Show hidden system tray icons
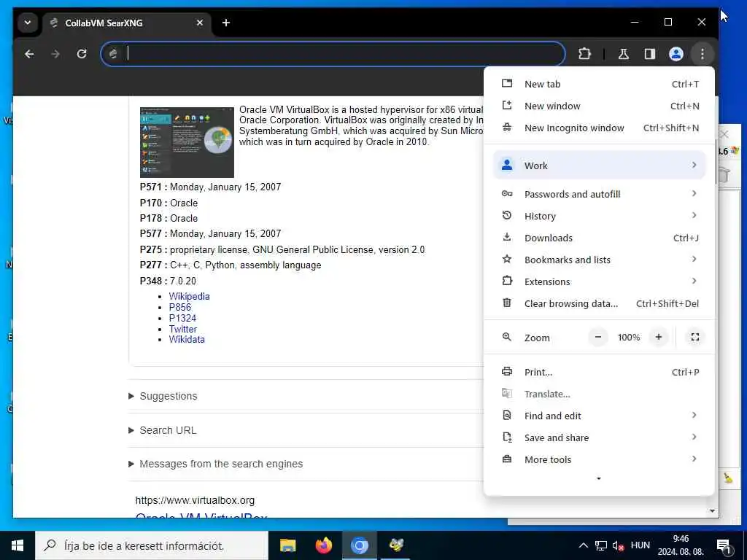 [583, 545]
